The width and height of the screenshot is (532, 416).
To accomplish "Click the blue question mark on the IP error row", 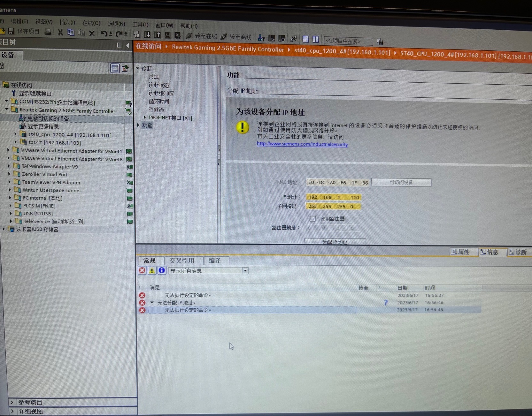I will point(386,302).
